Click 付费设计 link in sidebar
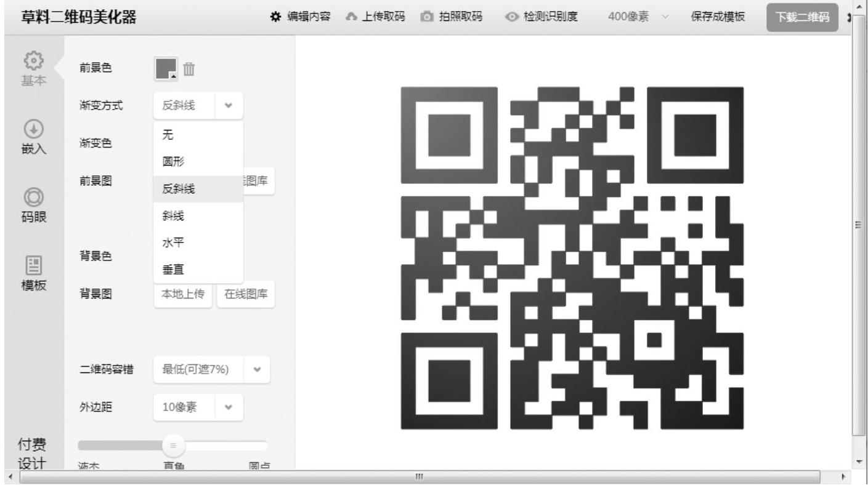The image size is (868, 485). pyautogui.click(x=31, y=453)
